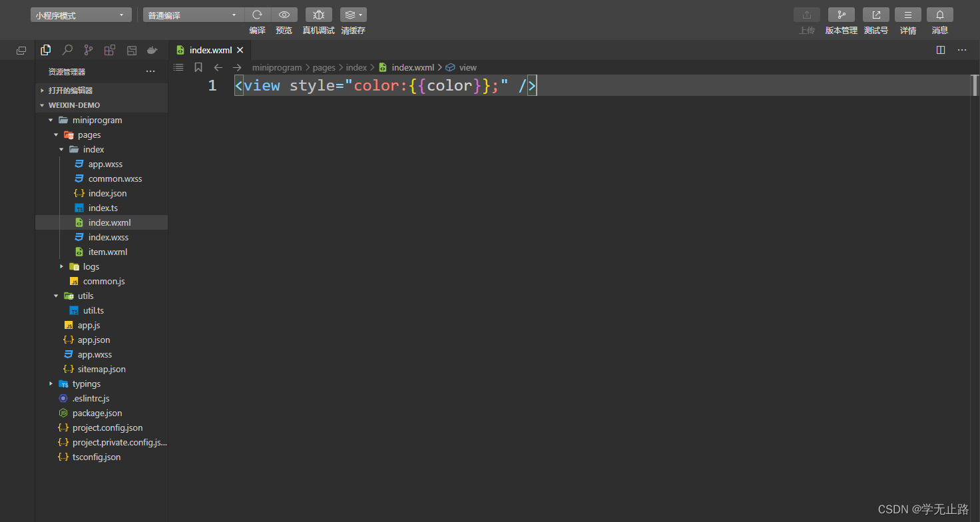This screenshot has width=980, height=522.
Task: Open the 小程序模式 mode dropdown
Action: click(81, 15)
